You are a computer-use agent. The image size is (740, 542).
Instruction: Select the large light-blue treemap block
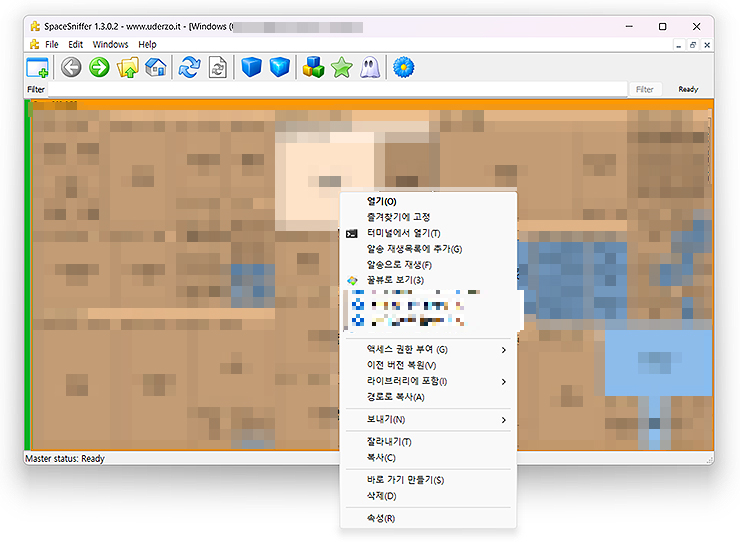point(658,363)
